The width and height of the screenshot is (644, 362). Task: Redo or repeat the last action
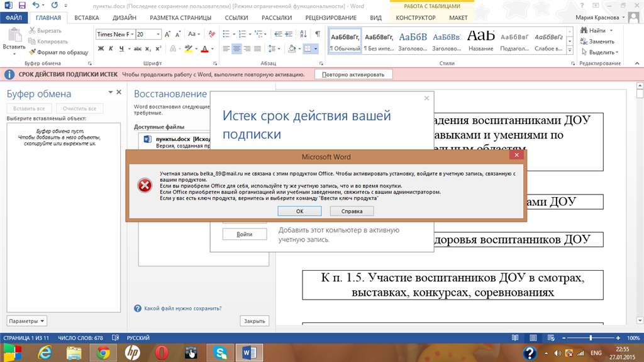click(55, 6)
